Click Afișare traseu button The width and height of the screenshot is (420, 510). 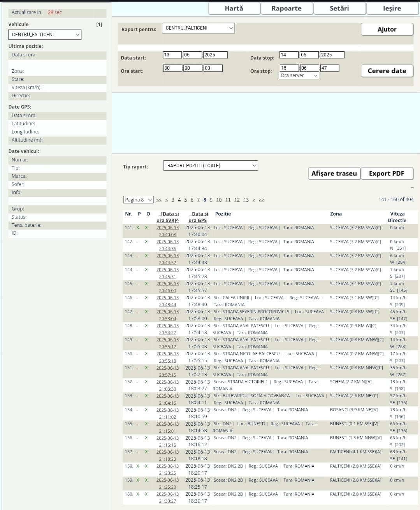(x=334, y=174)
